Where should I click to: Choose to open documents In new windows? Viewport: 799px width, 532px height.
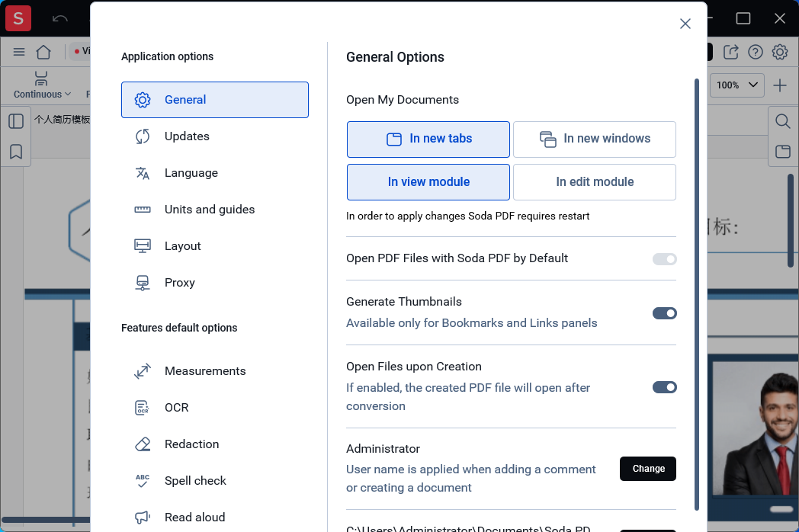click(594, 139)
